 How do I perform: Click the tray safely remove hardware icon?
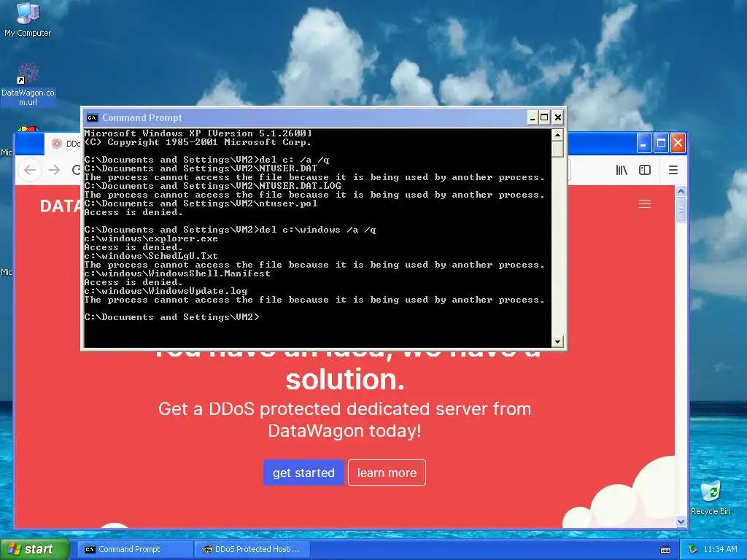(692, 549)
